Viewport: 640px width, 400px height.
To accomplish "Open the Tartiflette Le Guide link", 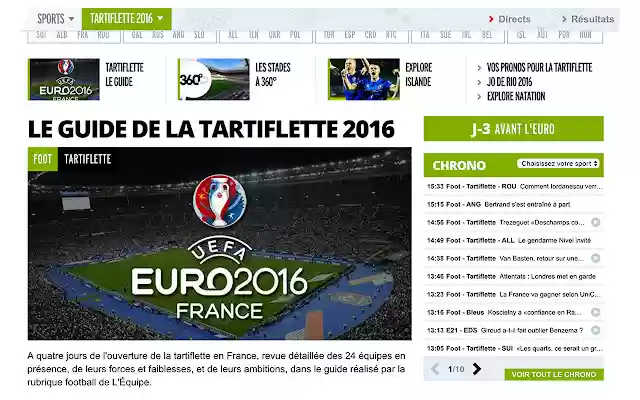I will coord(124,74).
